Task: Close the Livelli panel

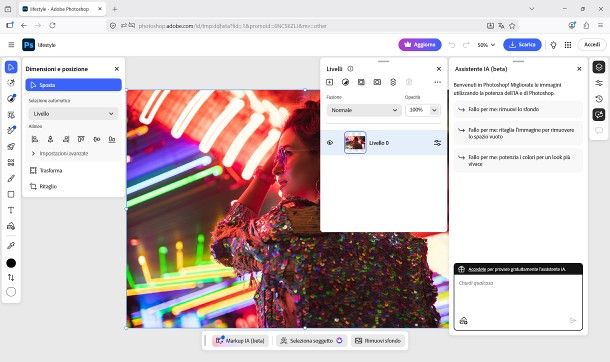Action: [x=439, y=69]
